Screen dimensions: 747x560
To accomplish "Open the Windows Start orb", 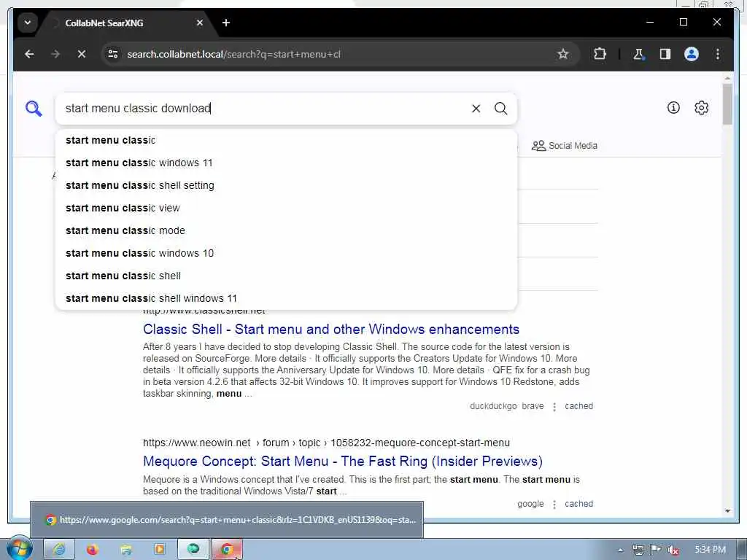I will pyautogui.click(x=19, y=549).
